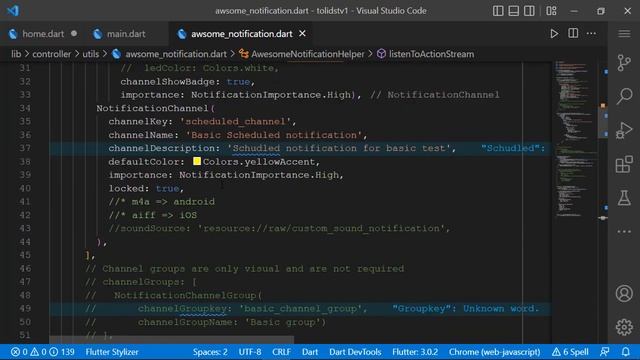Click line number 49 in gutter
The image size is (640, 360).
(25, 309)
